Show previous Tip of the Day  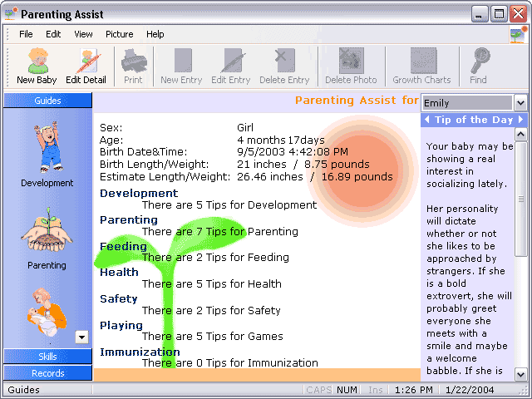click(426, 120)
